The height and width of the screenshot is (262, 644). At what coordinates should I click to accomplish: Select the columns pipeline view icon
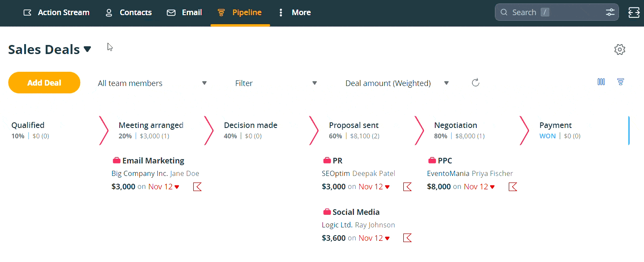point(601,82)
